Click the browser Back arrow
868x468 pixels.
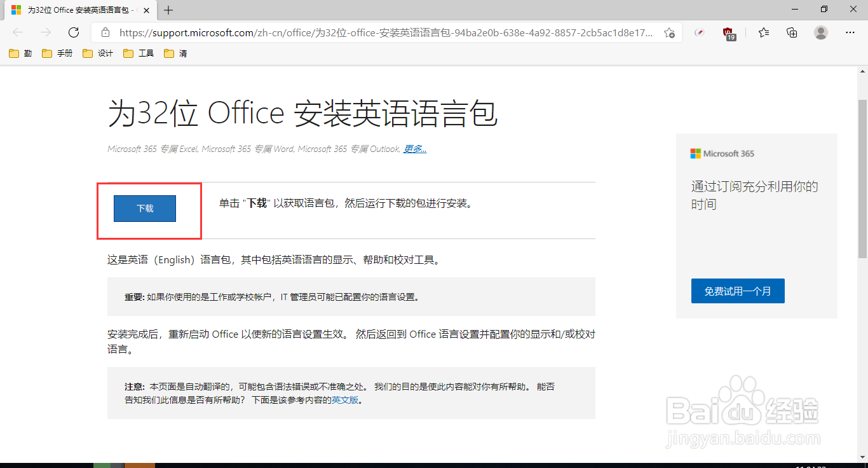(x=18, y=32)
